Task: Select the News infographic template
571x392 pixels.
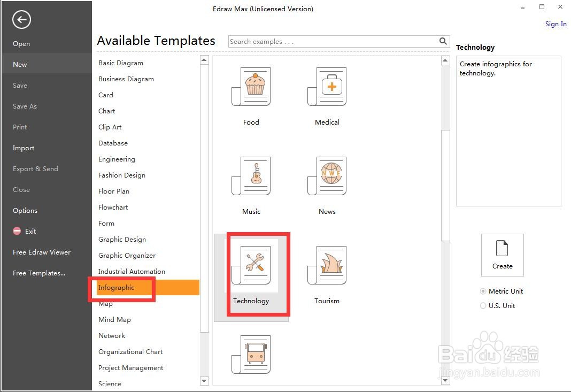Action: click(x=327, y=186)
